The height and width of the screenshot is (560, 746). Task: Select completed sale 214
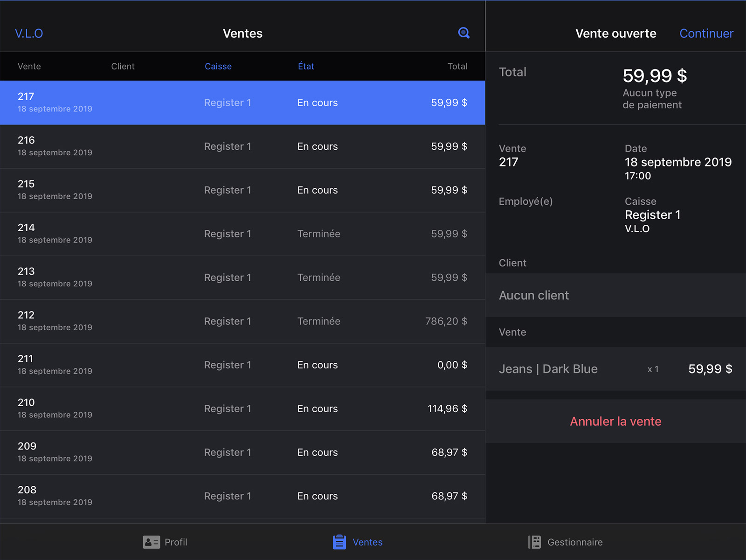tap(242, 234)
